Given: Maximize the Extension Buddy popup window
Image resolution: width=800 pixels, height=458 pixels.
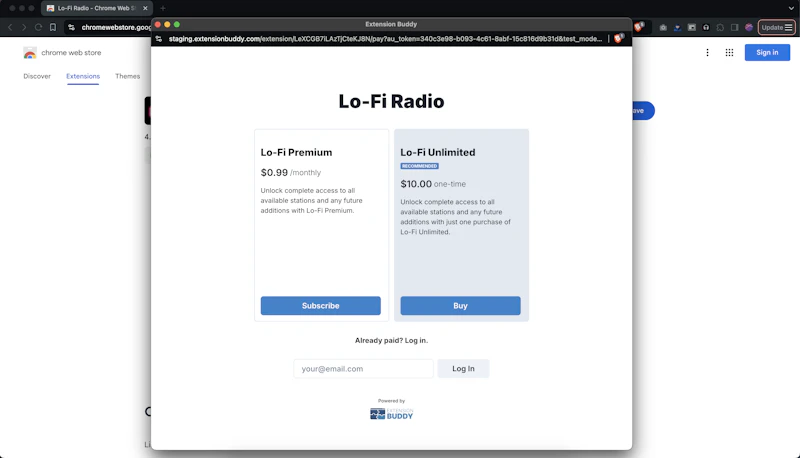Looking at the screenshot, I should click(x=177, y=24).
